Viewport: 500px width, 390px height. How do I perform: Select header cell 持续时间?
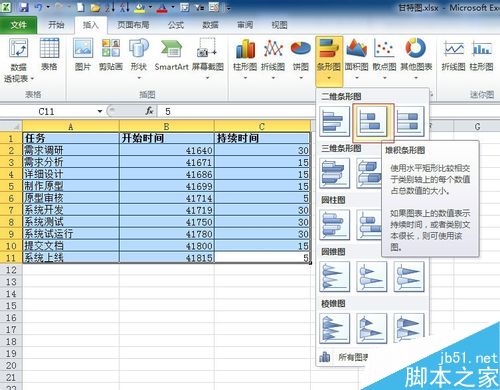coord(262,138)
